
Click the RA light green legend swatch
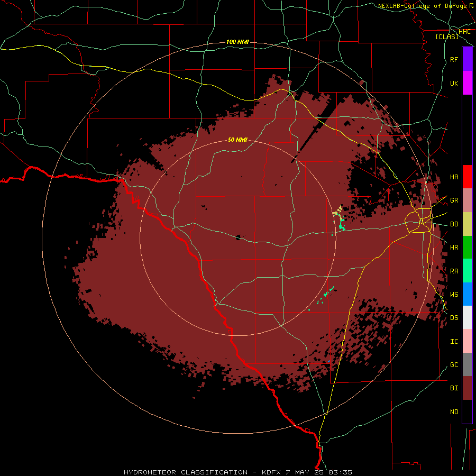click(467, 271)
